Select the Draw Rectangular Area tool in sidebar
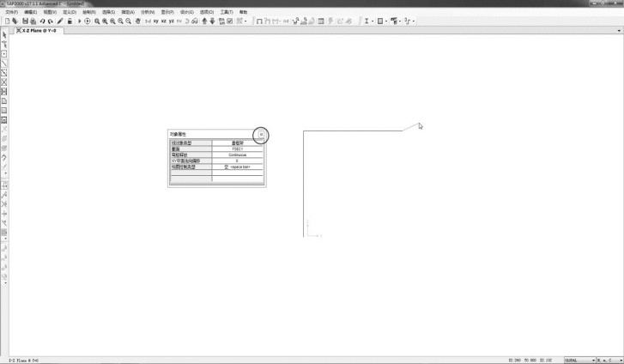 pos(4,111)
